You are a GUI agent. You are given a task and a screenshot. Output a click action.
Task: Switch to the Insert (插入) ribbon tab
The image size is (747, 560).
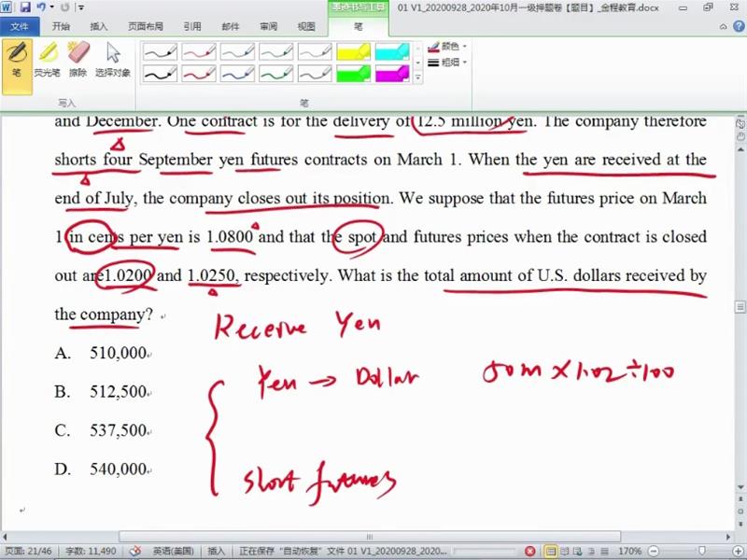(x=99, y=27)
